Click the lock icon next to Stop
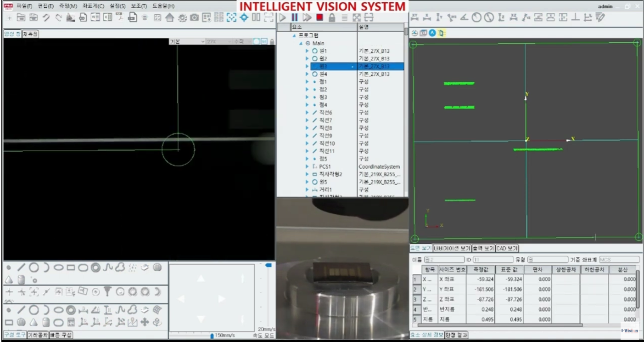This screenshot has height=342, width=644. click(332, 17)
